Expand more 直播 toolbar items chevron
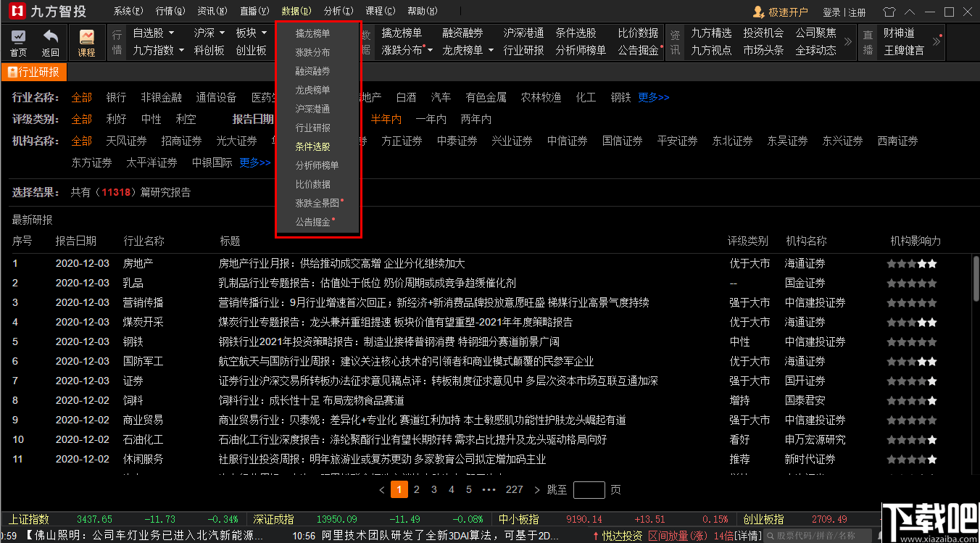980x543 pixels. 936,42
